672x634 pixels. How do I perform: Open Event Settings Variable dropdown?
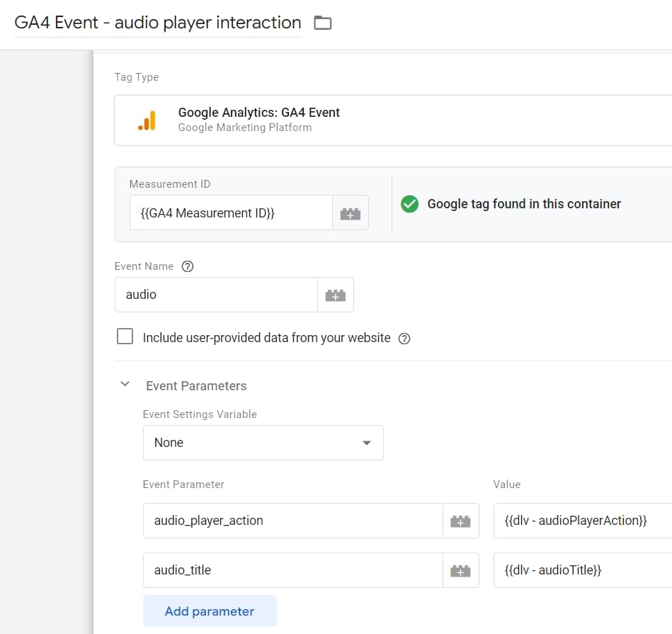coord(263,443)
